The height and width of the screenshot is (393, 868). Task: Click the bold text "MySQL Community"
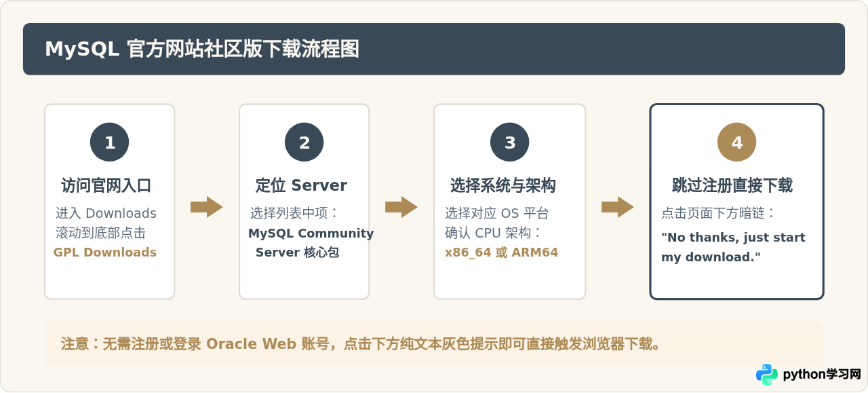click(x=311, y=233)
